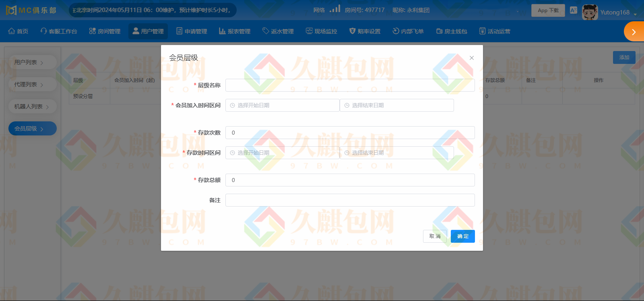Image resolution: width=644 pixels, height=301 pixels.
Task: Close the 会员层级 dialog with X
Action: [x=472, y=58]
